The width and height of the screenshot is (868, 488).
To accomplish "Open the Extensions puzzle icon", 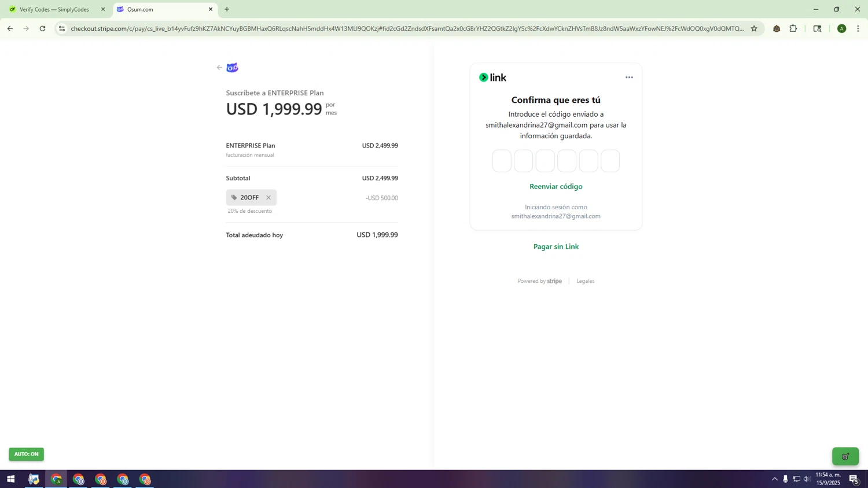I will tap(793, 28).
